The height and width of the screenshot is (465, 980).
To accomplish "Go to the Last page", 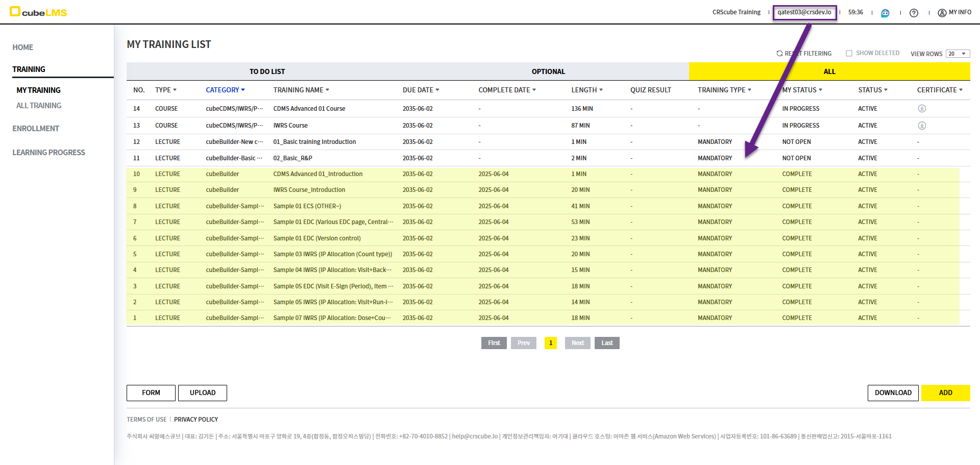I will point(607,343).
